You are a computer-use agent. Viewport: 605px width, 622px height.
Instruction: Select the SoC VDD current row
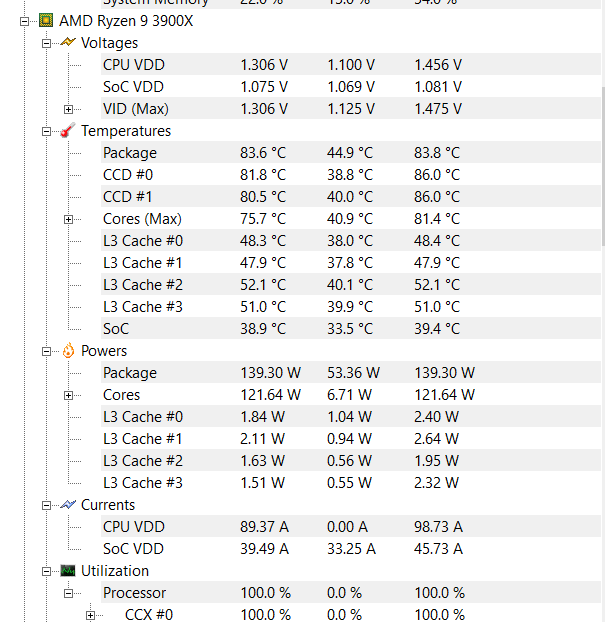coord(351,549)
